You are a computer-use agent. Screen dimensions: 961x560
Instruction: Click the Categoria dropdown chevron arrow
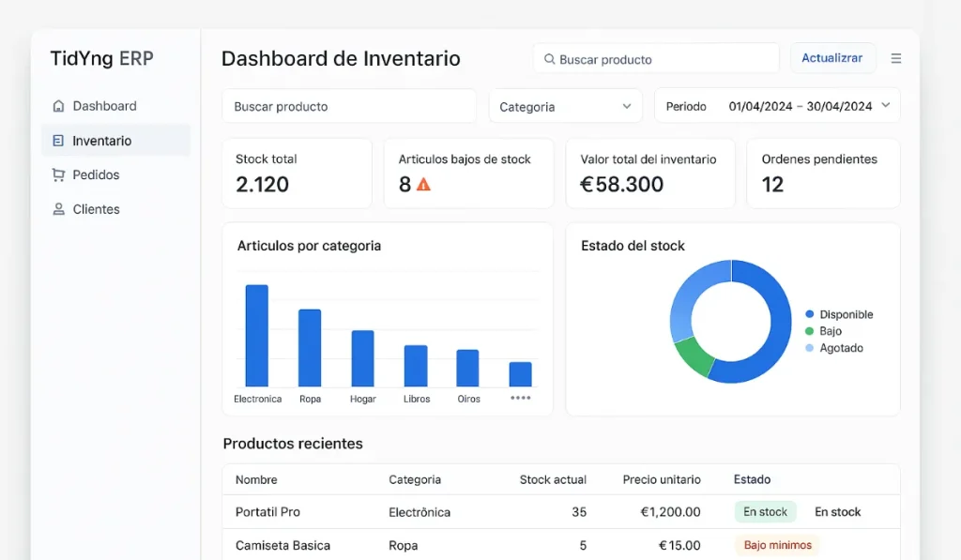pyautogui.click(x=627, y=107)
